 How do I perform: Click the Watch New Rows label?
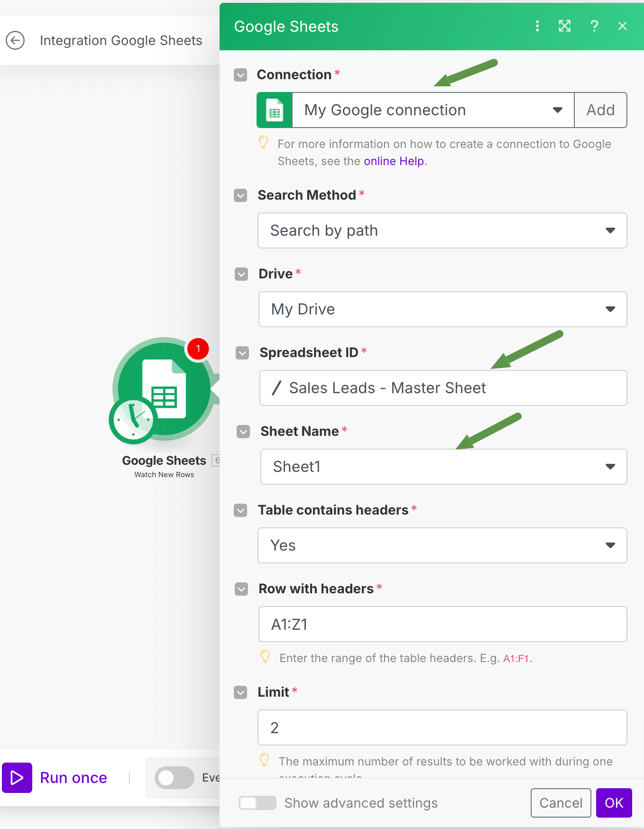(x=164, y=475)
